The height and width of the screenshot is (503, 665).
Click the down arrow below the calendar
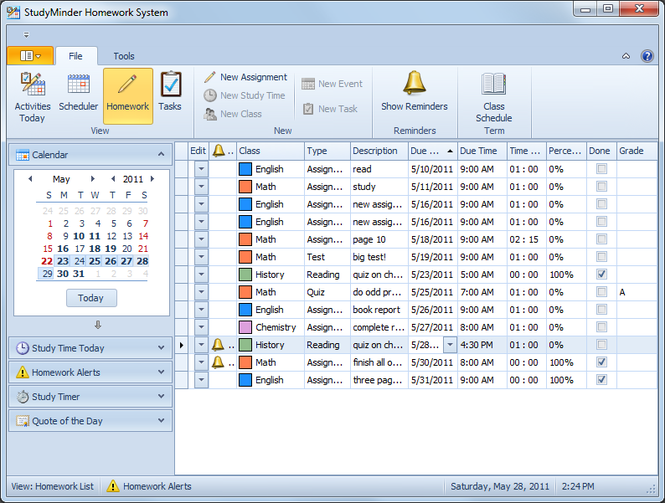click(x=98, y=325)
